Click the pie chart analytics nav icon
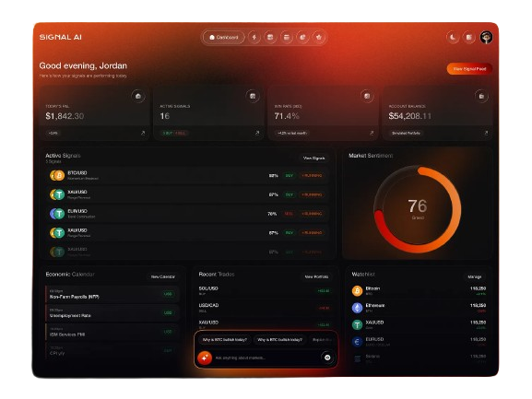Viewport: 532px width, 399px height. [302, 37]
